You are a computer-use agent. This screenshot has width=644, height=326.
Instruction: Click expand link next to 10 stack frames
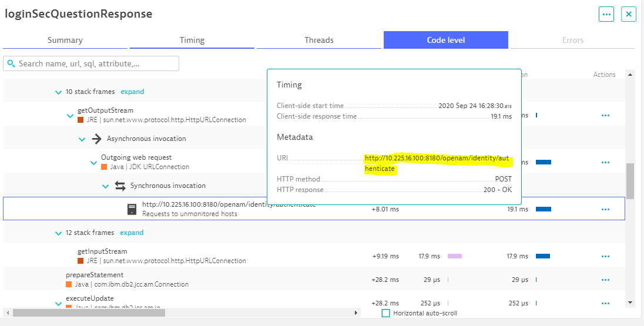click(132, 92)
